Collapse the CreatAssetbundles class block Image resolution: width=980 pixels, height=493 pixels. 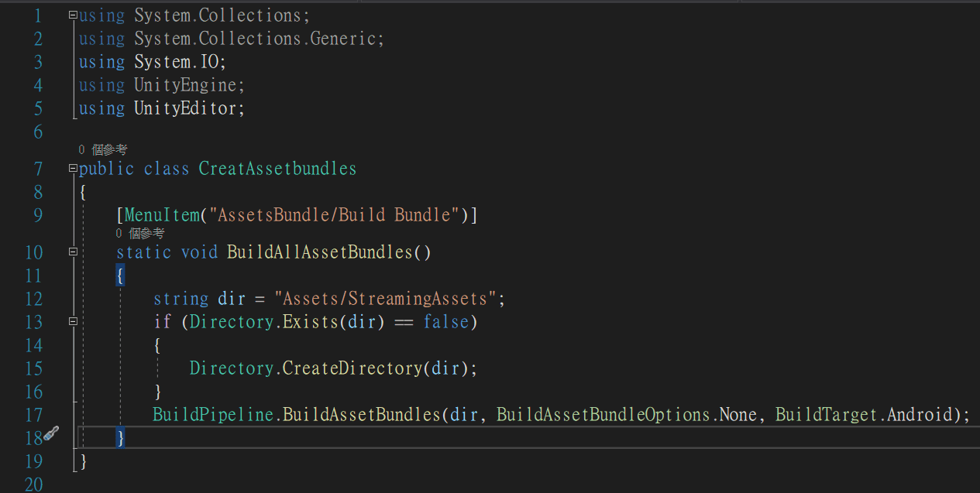[73, 168]
